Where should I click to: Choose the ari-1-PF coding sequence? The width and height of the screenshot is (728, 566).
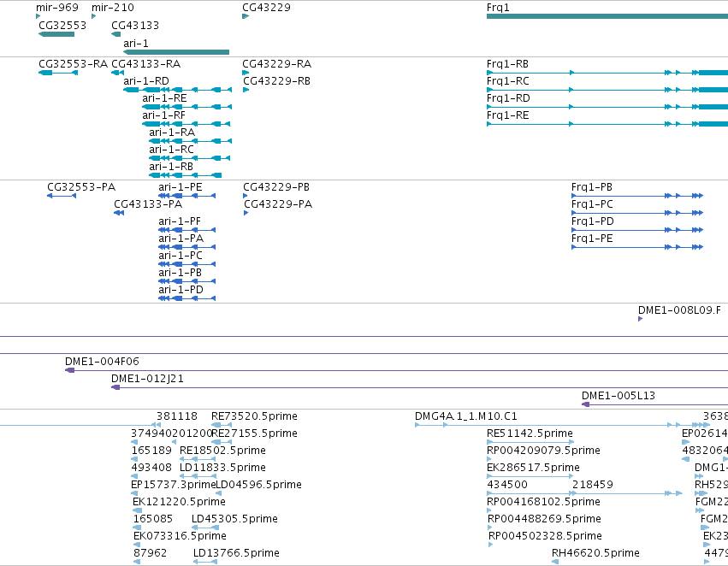186,230
